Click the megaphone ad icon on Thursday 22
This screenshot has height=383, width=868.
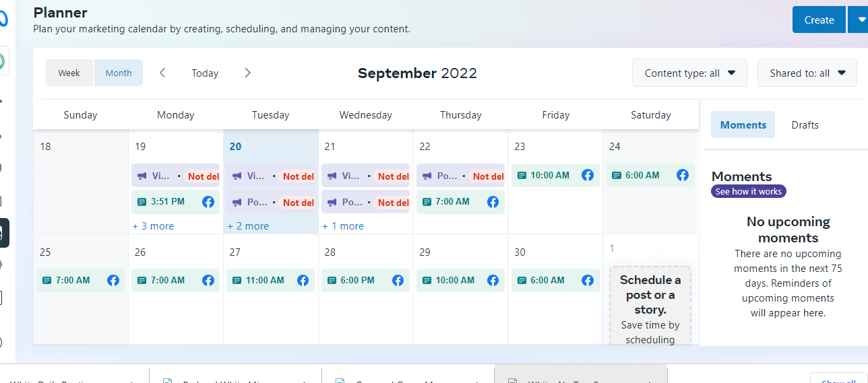pyautogui.click(x=427, y=176)
